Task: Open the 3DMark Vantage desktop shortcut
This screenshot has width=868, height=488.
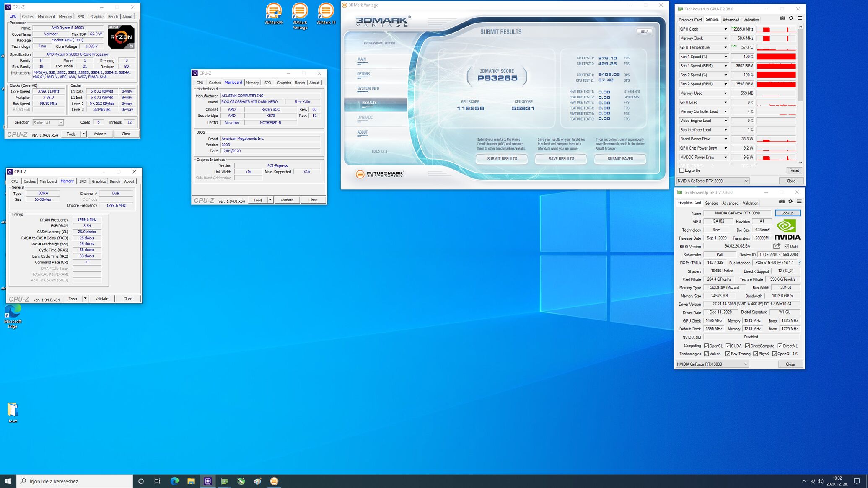Action: coord(300,16)
